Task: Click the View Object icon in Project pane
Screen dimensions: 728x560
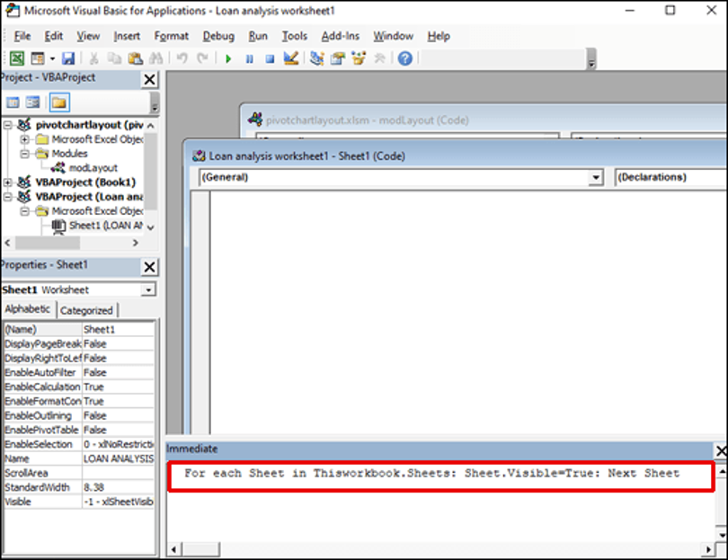Action: coord(33,102)
